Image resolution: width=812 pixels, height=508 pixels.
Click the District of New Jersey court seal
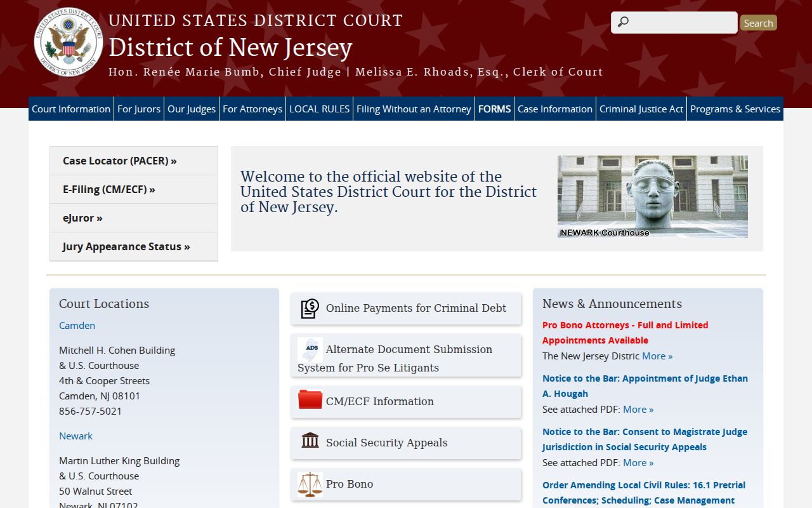[69, 42]
